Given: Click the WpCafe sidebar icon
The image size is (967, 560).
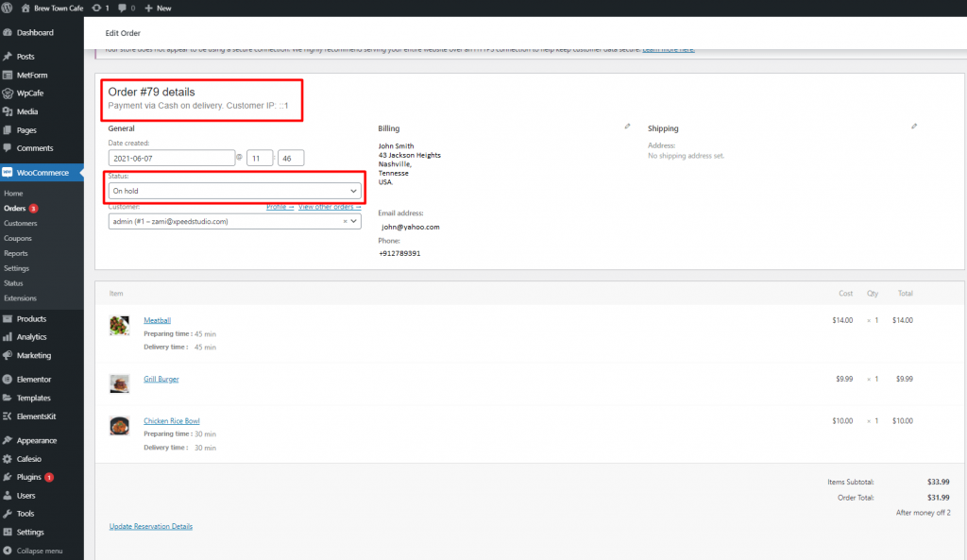Looking at the screenshot, I should [8, 93].
